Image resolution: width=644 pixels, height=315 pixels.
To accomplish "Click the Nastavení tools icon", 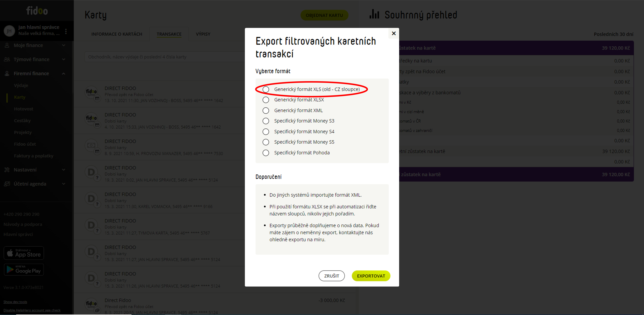I will coord(7,170).
